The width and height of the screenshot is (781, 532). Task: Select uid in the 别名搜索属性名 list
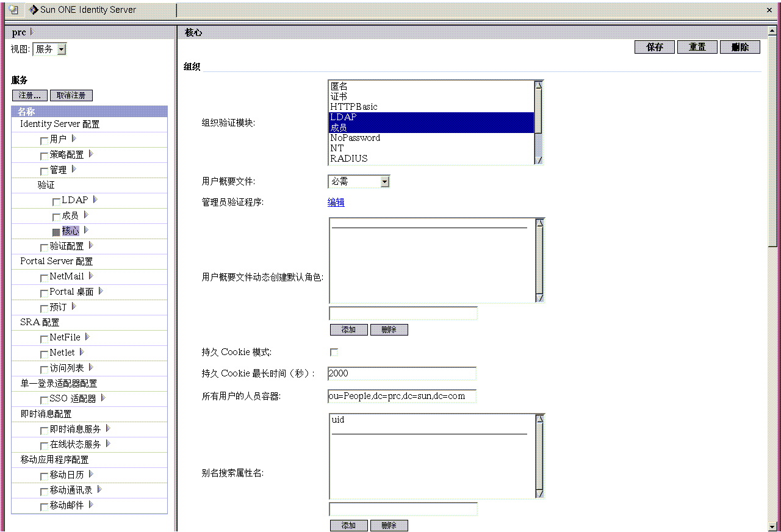click(x=338, y=420)
